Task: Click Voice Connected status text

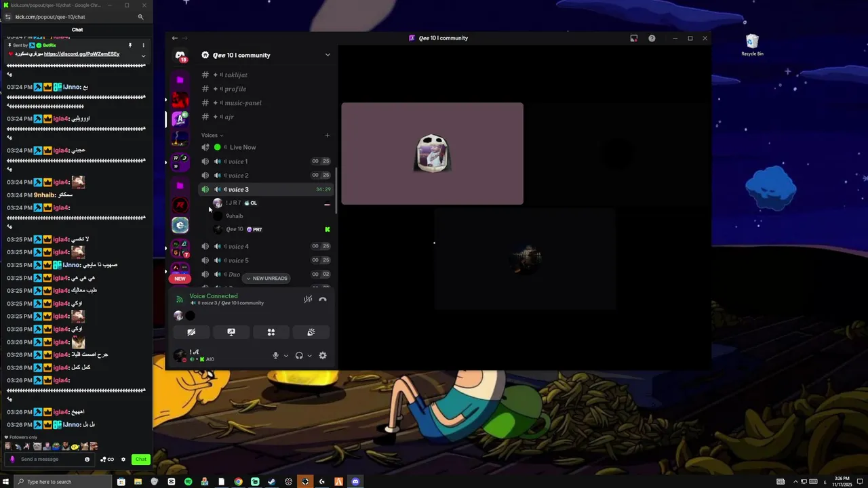Action: click(x=214, y=296)
